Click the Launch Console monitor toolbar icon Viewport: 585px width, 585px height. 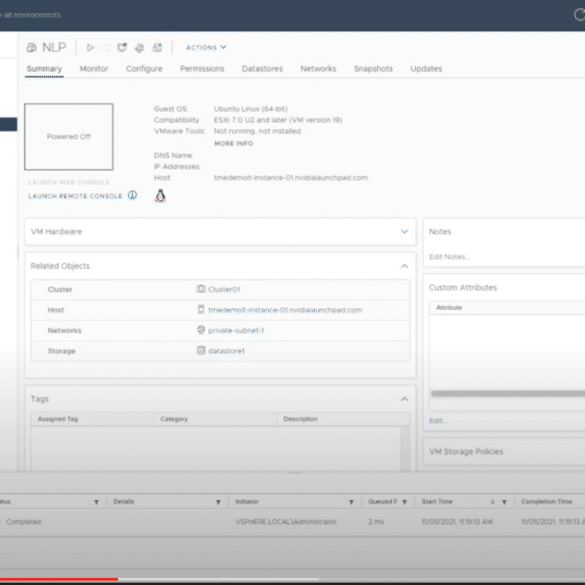pyautogui.click(x=122, y=47)
